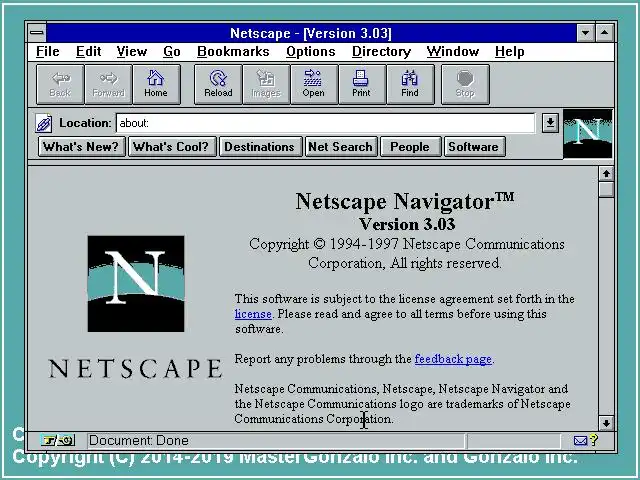Click the Netscape Navigator heading text
This screenshot has width=640, height=480.
click(405, 201)
